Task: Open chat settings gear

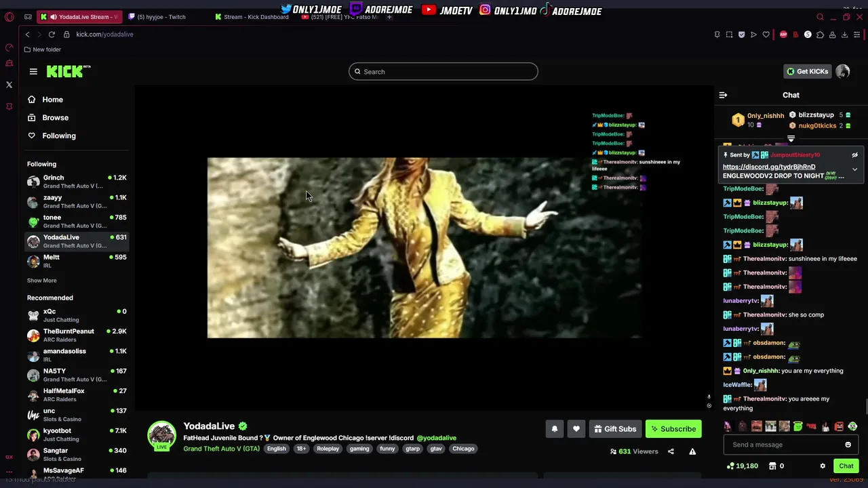Action: (x=823, y=466)
